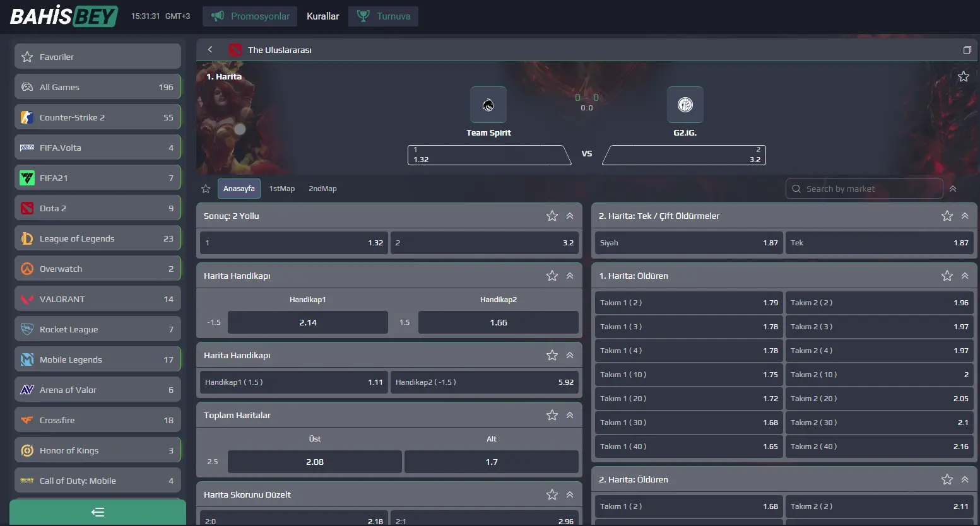Favorite the 1. Harita: Öldüren market
Viewport: 980px width, 526px height.
947,276
